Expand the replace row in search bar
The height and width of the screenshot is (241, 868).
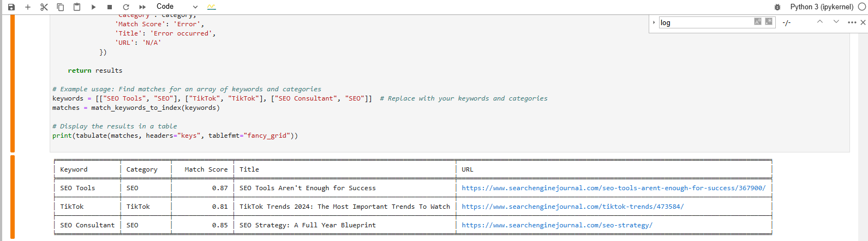click(654, 22)
